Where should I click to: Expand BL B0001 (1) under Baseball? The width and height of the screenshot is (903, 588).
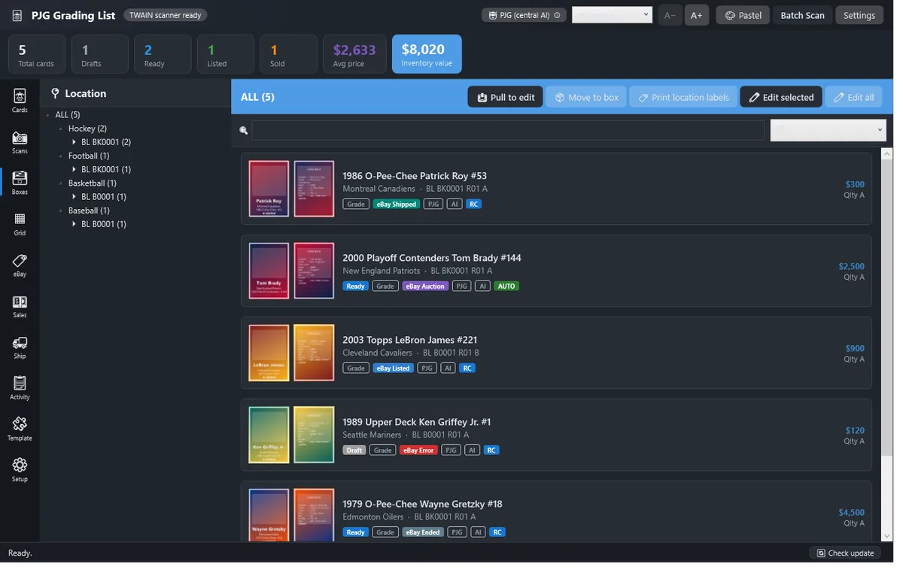click(x=74, y=224)
